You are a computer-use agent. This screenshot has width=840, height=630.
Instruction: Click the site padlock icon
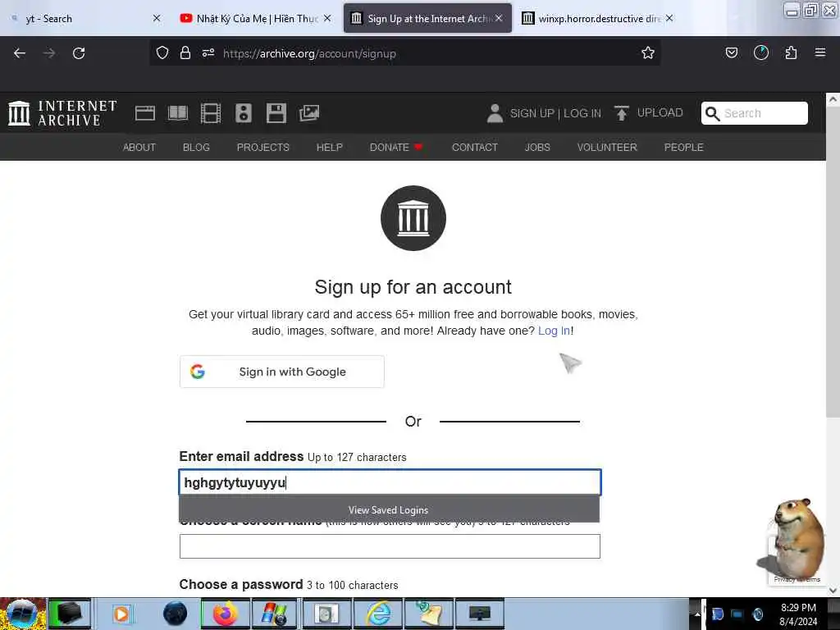[x=185, y=52]
